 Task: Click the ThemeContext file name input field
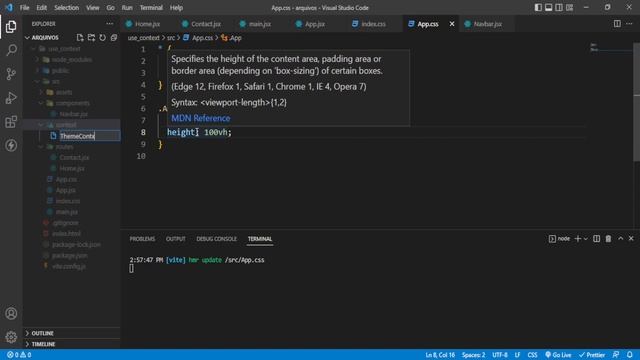[89, 136]
